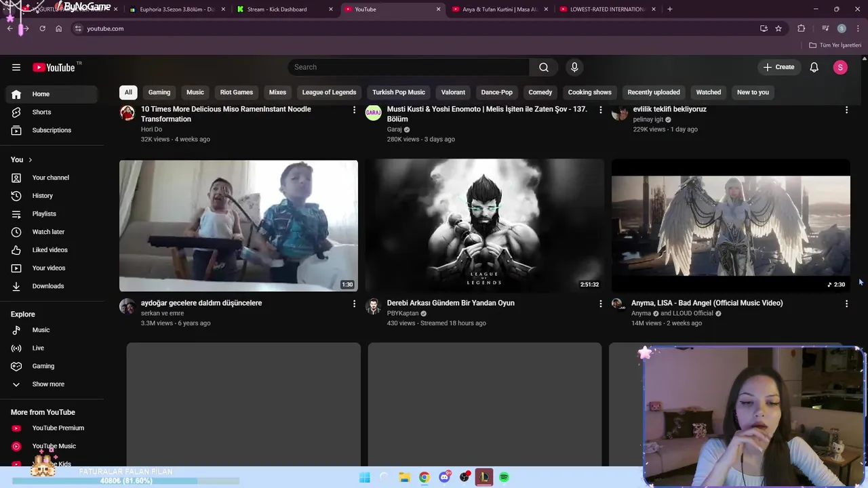Reload the page in browser toolbar
The height and width of the screenshot is (488, 868).
[42, 28]
